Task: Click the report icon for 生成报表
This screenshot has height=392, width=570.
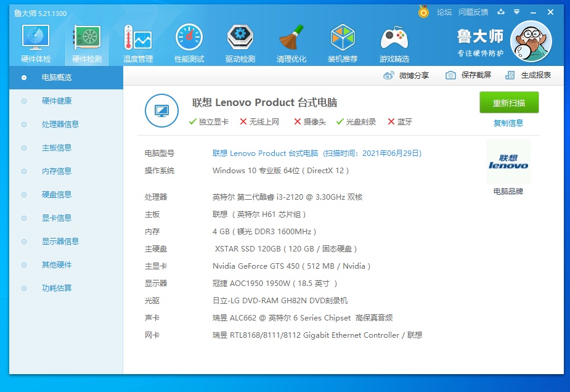Action: pos(510,75)
